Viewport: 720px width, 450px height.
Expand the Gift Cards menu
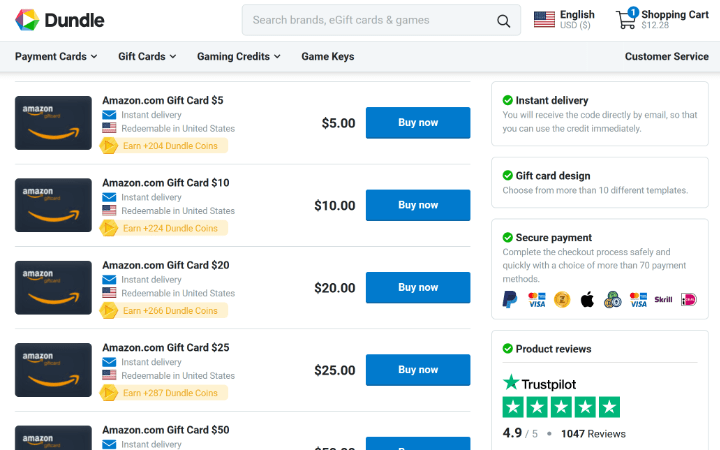pyautogui.click(x=147, y=56)
